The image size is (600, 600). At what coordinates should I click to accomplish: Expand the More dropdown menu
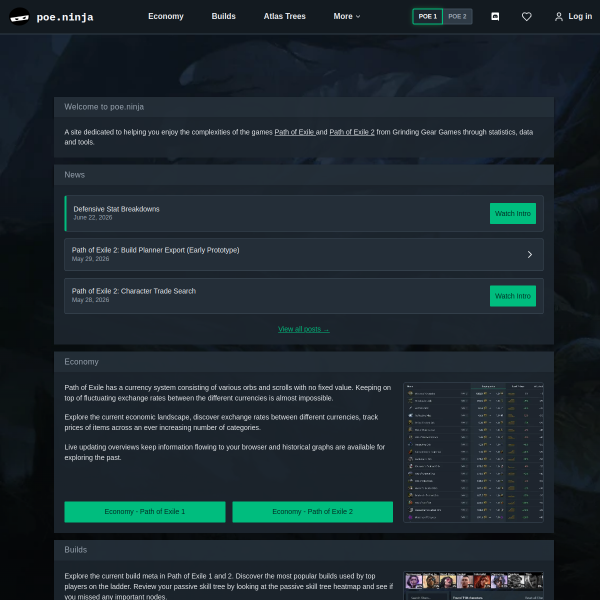(346, 16)
